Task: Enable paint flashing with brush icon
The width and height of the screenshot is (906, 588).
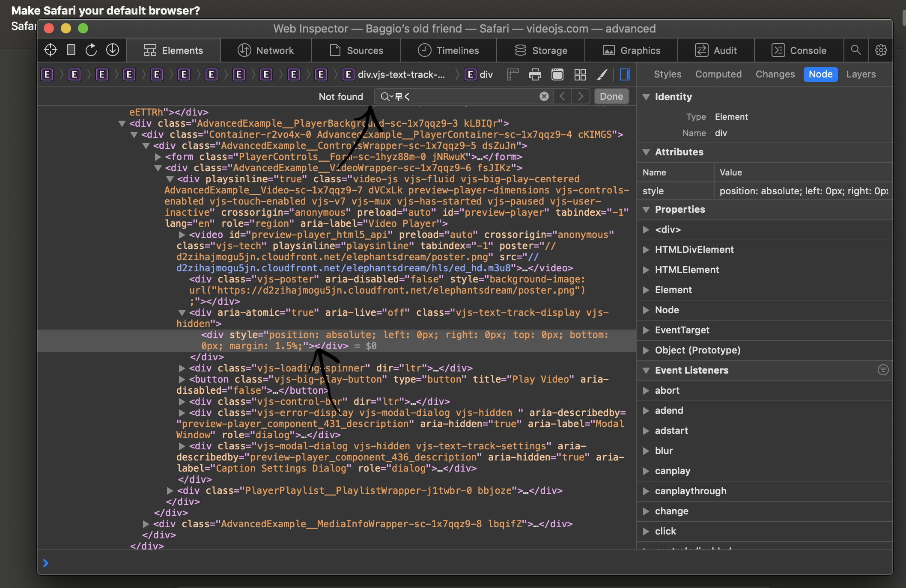Action: pos(602,75)
